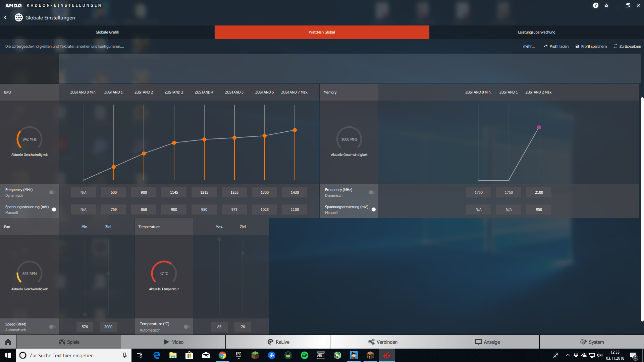The image size is (644, 362).
Task: Launch Spotify from the taskbar
Action: (x=304, y=355)
